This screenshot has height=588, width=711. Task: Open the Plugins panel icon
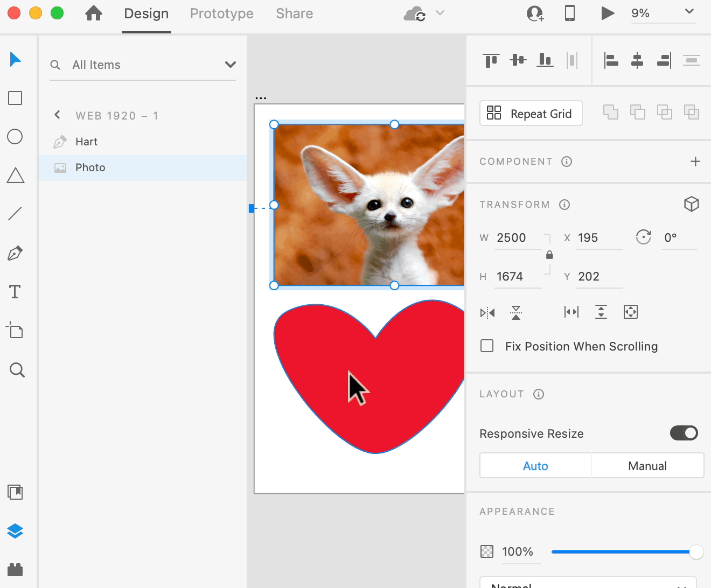[x=15, y=569]
